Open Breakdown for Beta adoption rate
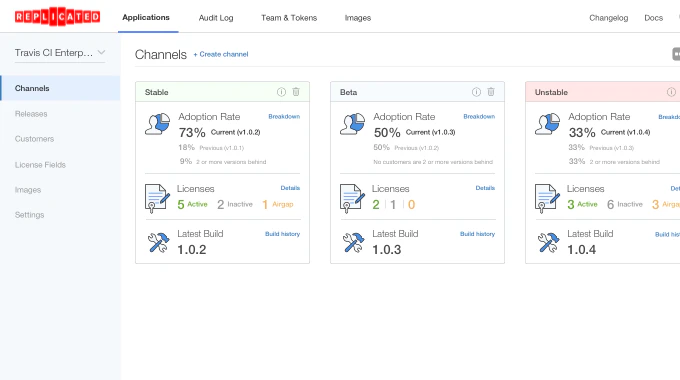Viewport: 680px width, 380px height. pyautogui.click(x=479, y=116)
